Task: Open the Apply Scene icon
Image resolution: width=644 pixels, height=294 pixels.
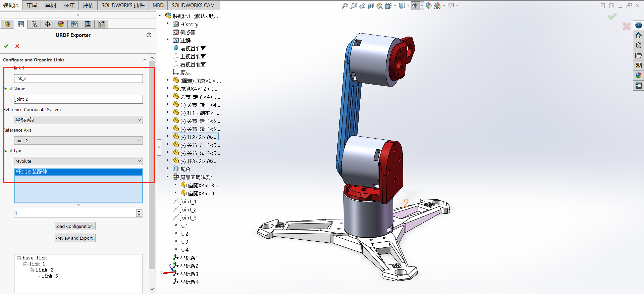Action: [x=437, y=6]
